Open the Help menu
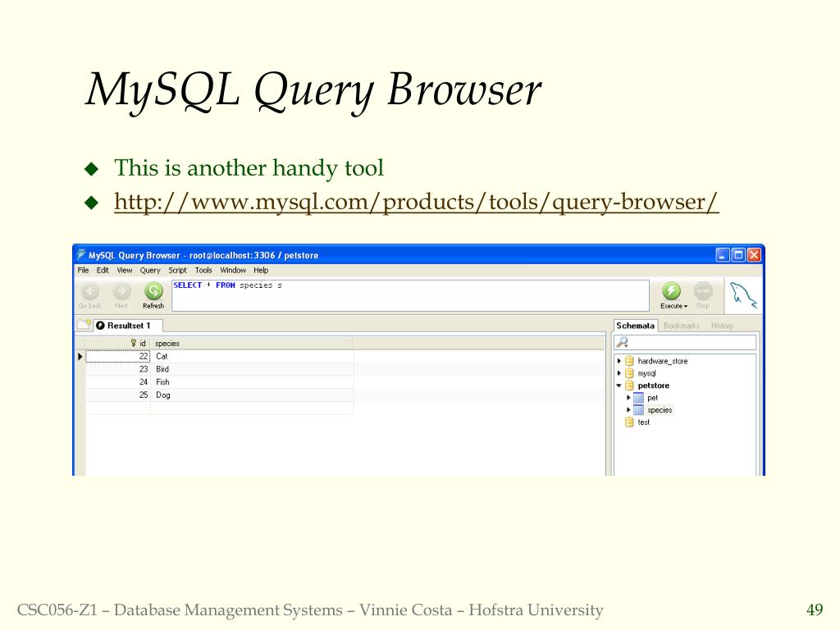 click(x=261, y=271)
